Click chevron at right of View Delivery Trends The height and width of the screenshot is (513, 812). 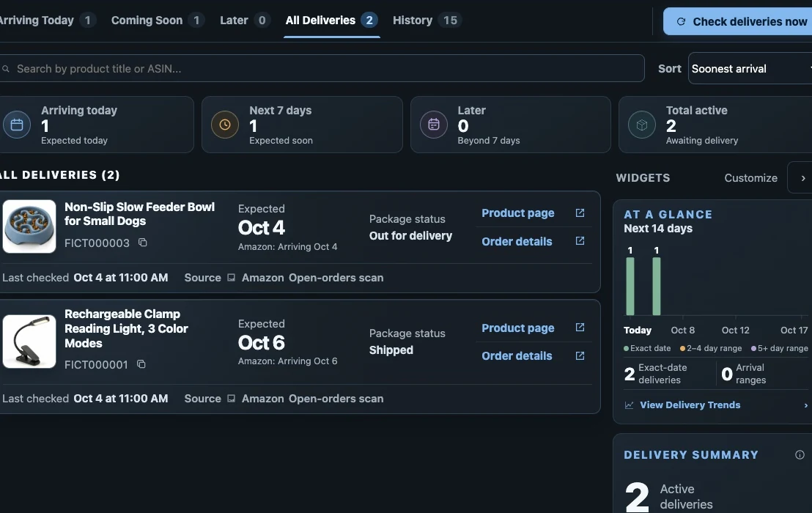(x=806, y=405)
